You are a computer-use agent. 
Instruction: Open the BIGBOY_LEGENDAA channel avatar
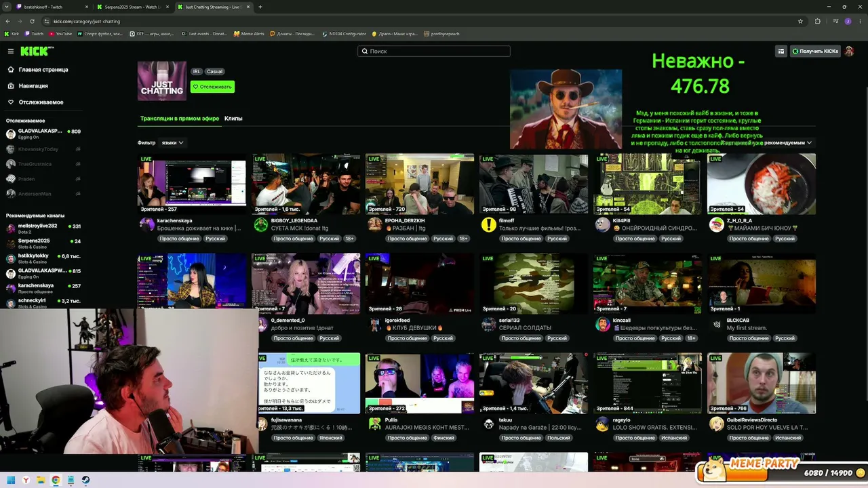coord(260,225)
